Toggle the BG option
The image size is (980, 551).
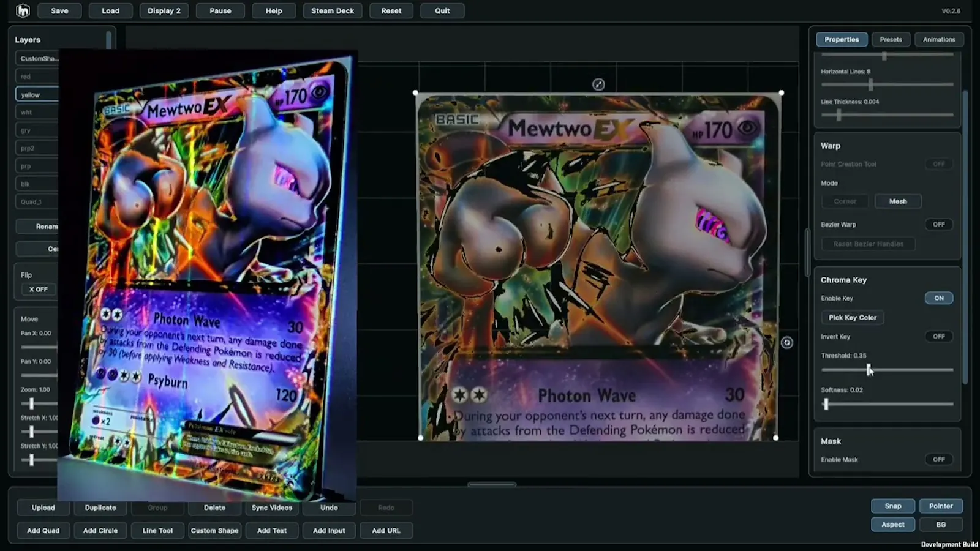point(941,525)
